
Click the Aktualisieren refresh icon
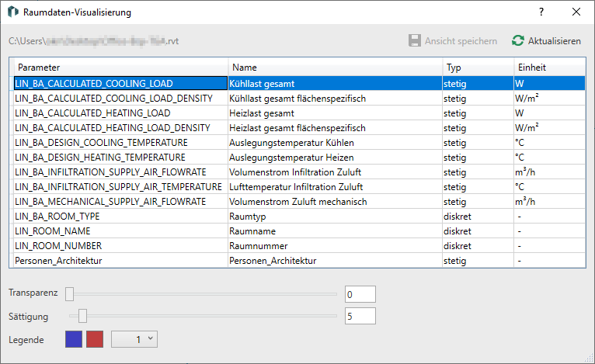pyautogui.click(x=517, y=40)
